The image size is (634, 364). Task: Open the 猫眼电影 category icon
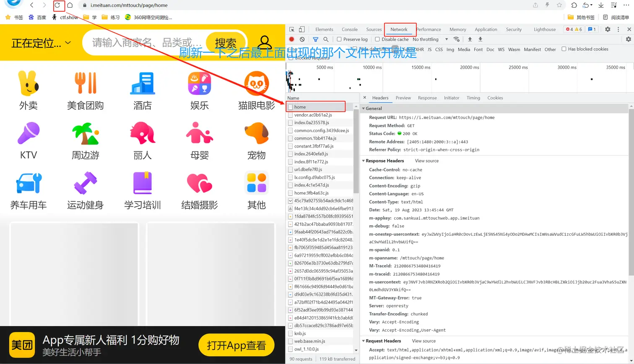257,83
